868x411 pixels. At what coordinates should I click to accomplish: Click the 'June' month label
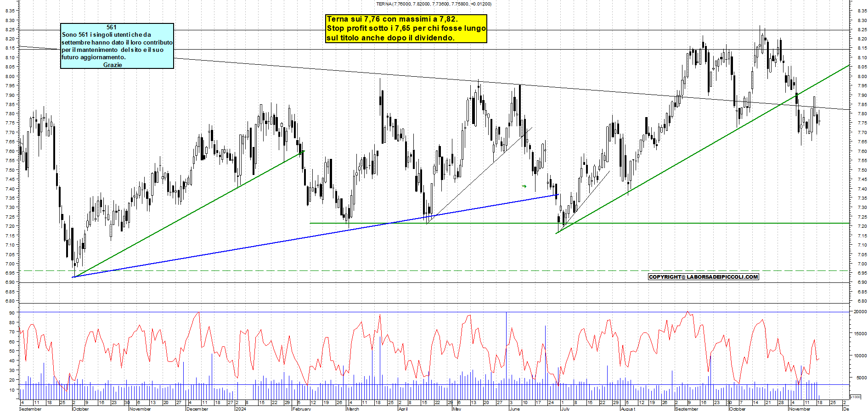(514, 409)
